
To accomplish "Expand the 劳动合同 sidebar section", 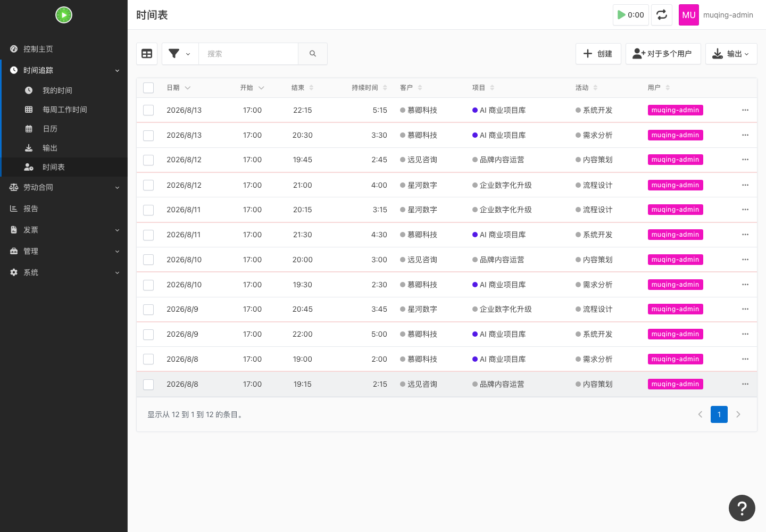I will click(64, 187).
